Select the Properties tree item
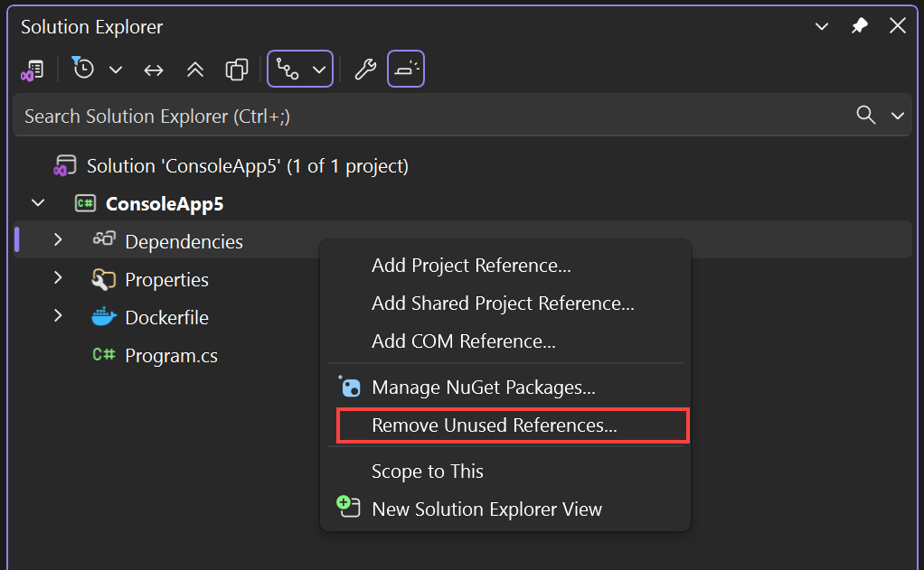 (166, 280)
